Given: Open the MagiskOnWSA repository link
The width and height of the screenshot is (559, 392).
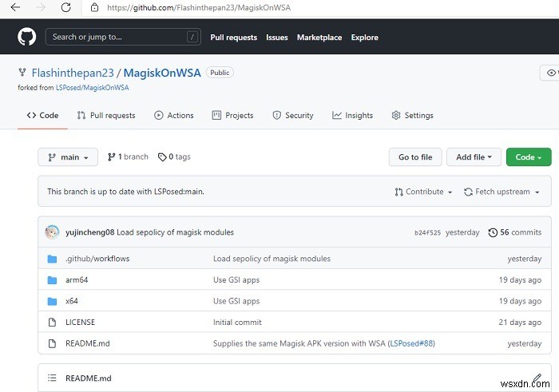Looking at the screenshot, I should (162, 73).
